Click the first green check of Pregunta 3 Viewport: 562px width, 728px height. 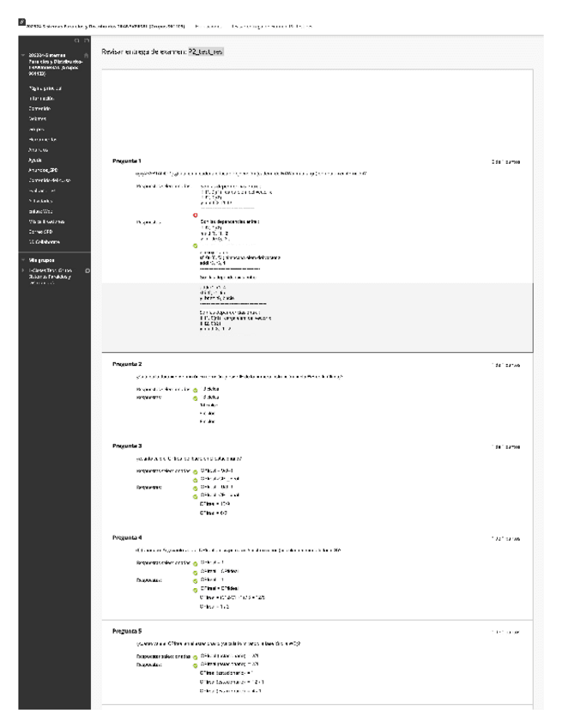coord(196,471)
